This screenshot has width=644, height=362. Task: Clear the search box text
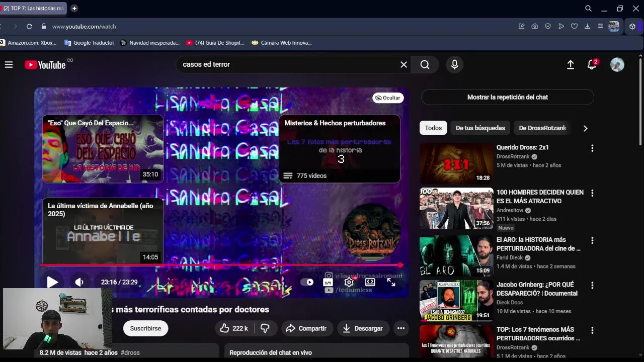pos(404,64)
